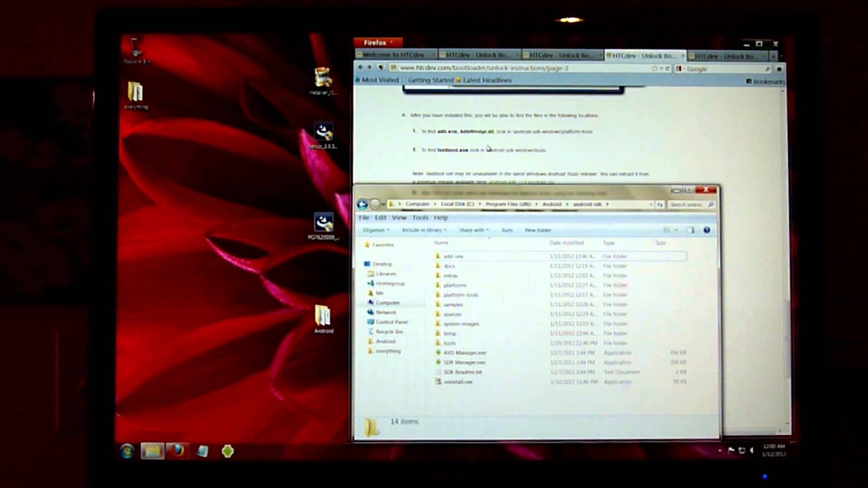The image size is (868, 488).
Task: Open the Android folder on the desktop
Action: coord(323,319)
